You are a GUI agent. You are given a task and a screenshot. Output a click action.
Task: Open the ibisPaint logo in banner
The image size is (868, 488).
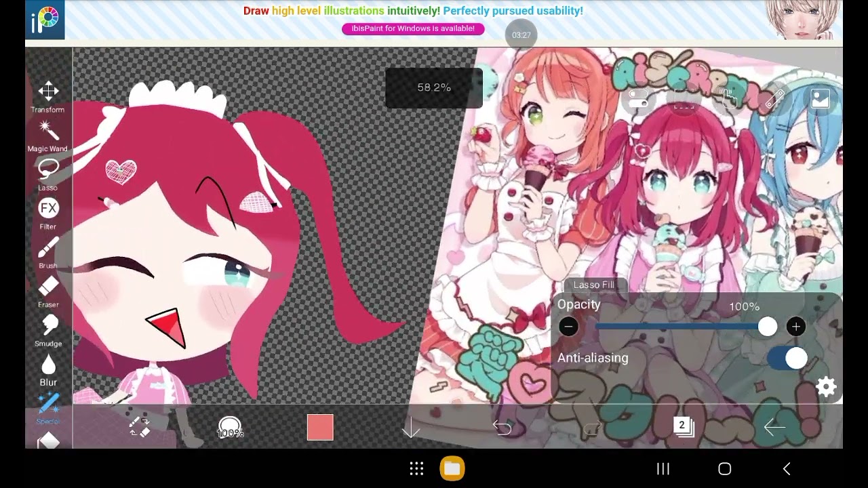click(45, 20)
